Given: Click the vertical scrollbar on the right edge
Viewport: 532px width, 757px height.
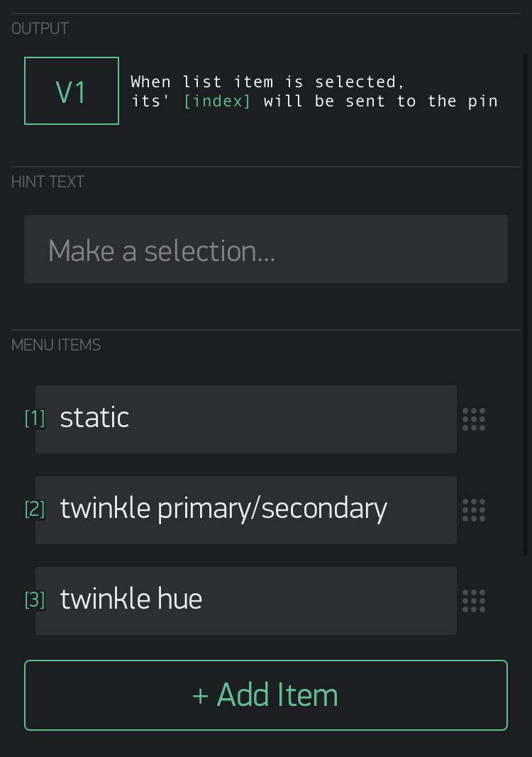Looking at the screenshot, I should (526, 305).
